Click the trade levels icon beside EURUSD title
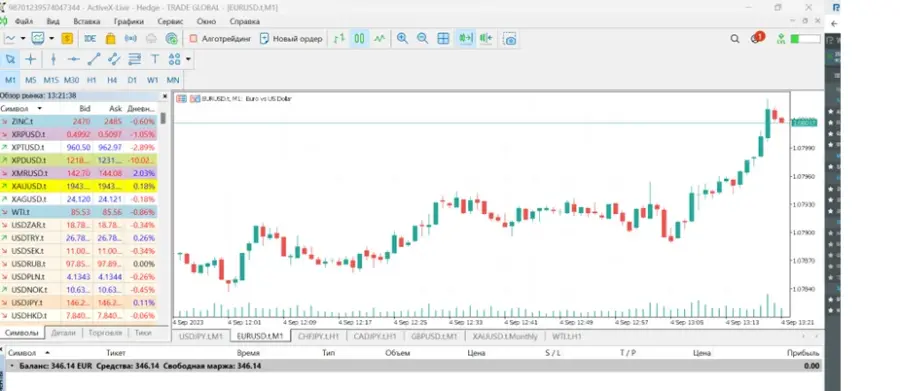Image resolution: width=900 pixels, height=391 pixels. 195,99
